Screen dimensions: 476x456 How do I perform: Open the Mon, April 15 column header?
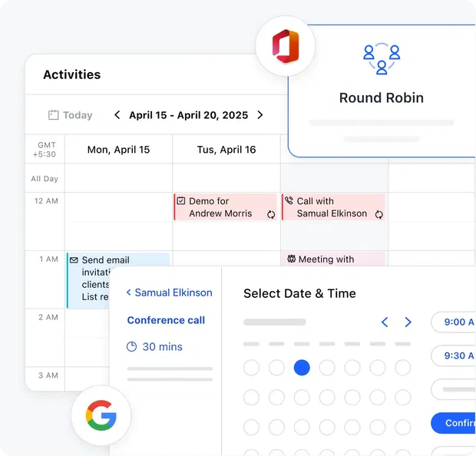click(x=118, y=150)
